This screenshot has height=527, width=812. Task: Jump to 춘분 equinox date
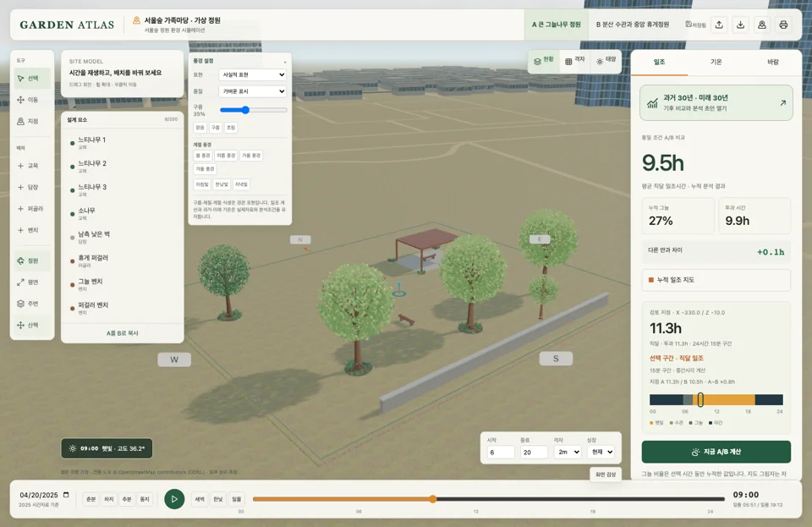coord(91,499)
